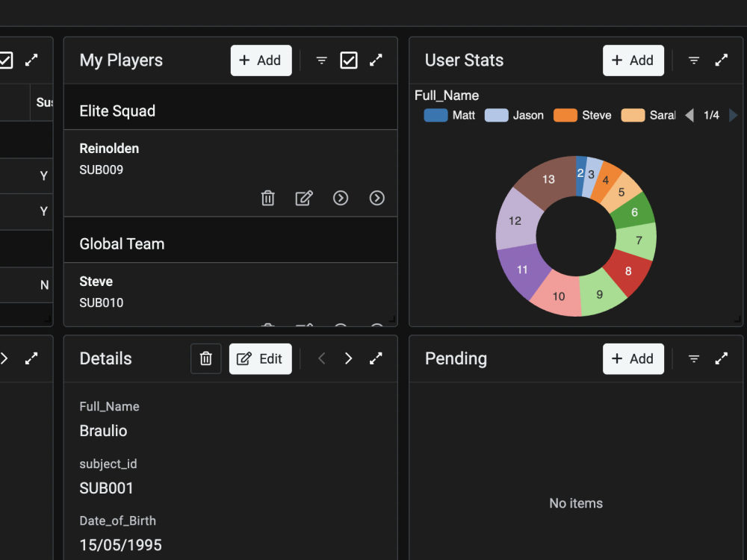Toggle selection checkbox in My Players header

[349, 60]
